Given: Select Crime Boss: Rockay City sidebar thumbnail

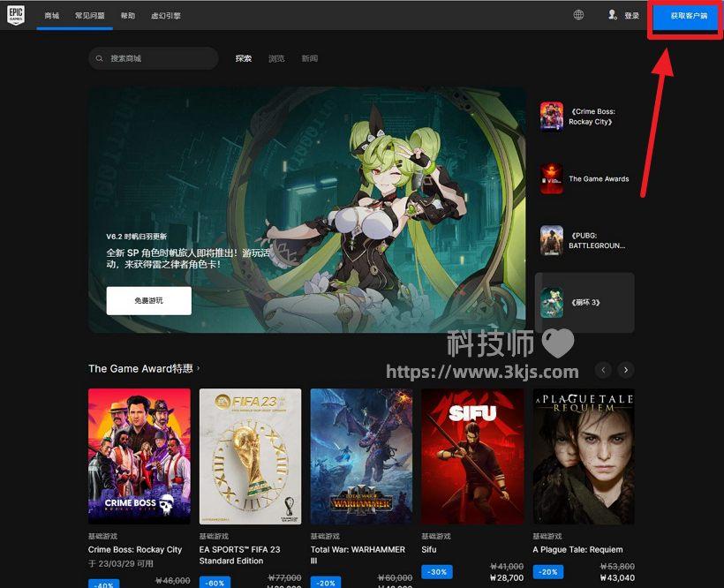Looking at the screenshot, I should (552, 117).
